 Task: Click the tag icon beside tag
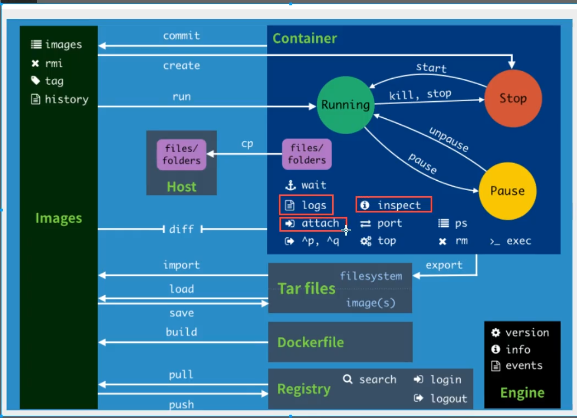(x=35, y=81)
